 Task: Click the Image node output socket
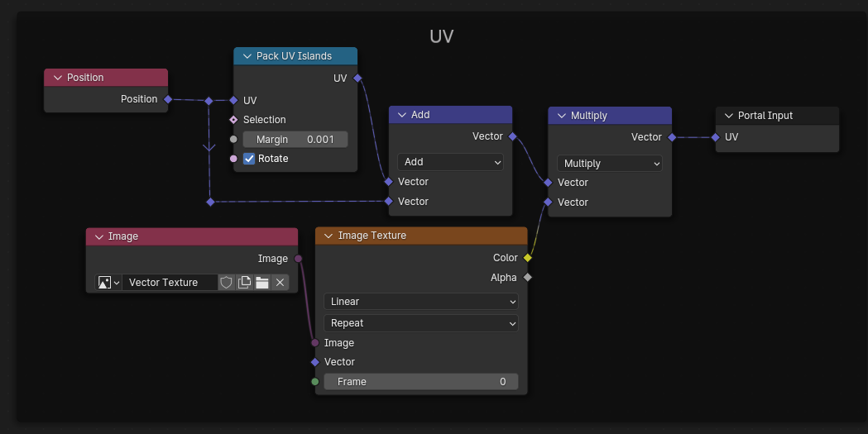point(299,259)
